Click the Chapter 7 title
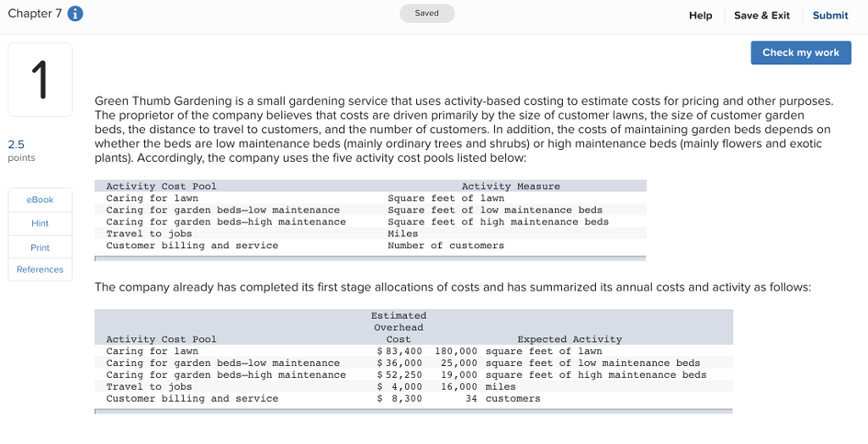 [34, 14]
